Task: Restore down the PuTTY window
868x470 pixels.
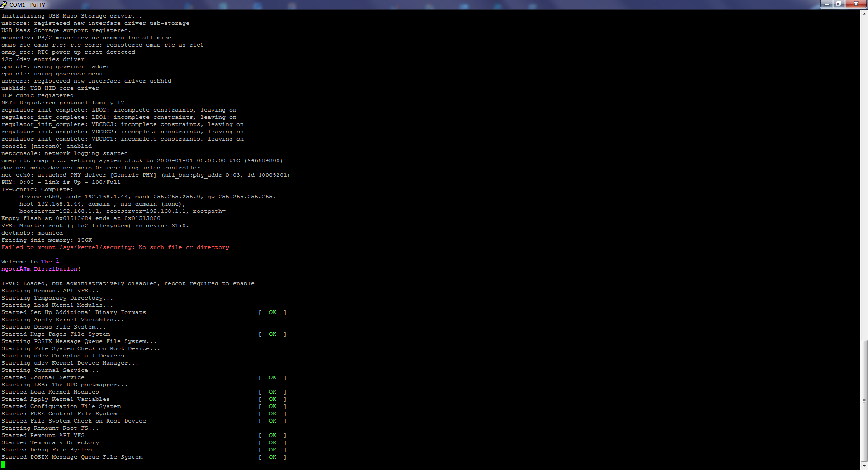Action: point(839,4)
